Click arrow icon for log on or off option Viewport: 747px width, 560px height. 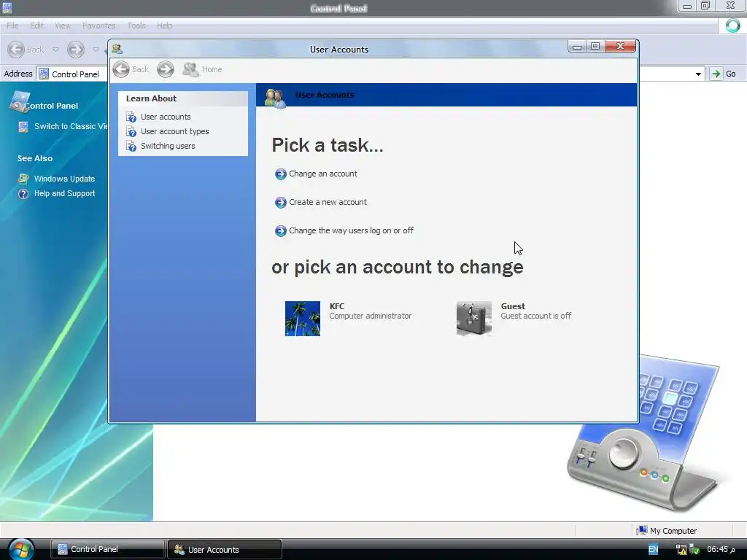pos(281,231)
